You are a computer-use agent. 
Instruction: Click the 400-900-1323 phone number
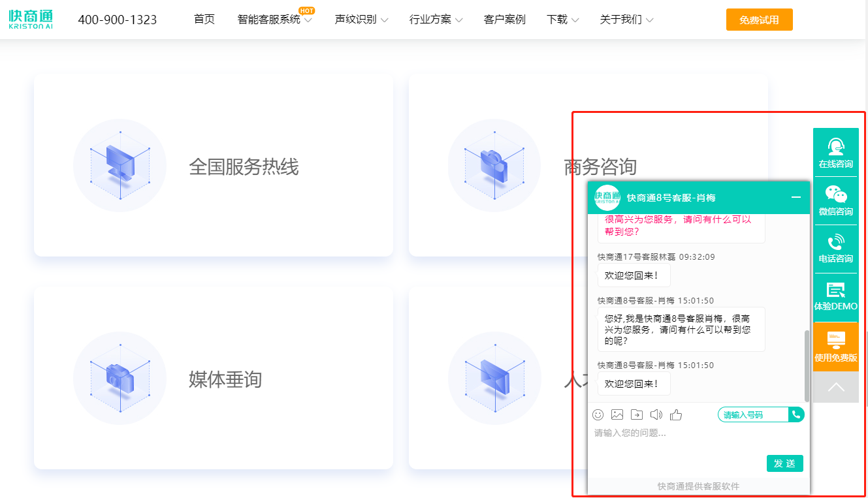coord(118,20)
